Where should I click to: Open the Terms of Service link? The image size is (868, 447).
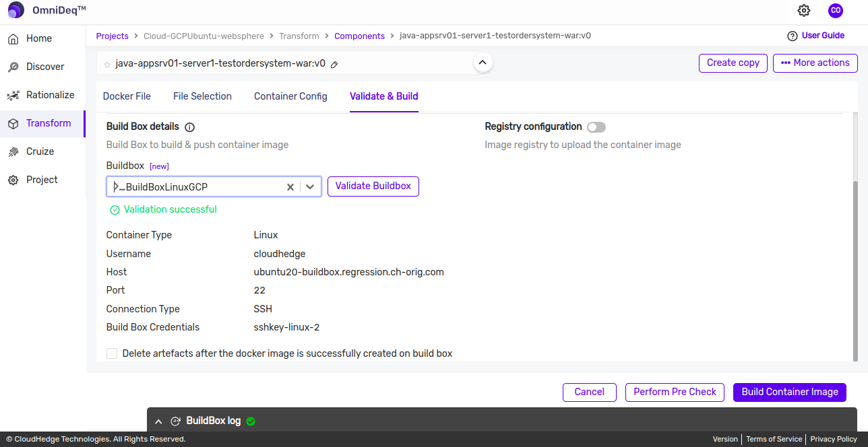(774, 439)
